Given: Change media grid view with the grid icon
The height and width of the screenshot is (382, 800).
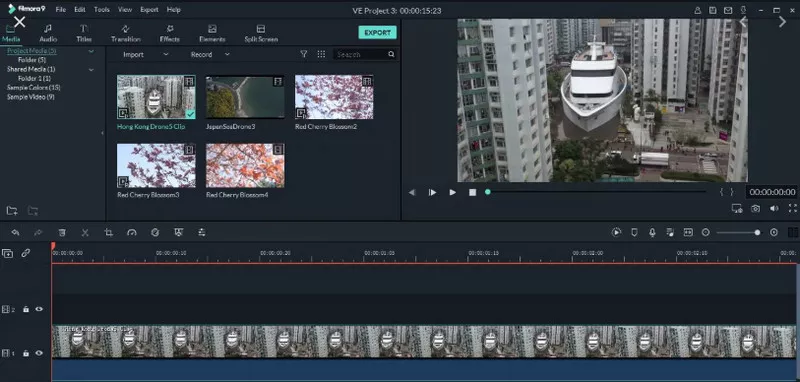Looking at the screenshot, I should pos(321,54).
